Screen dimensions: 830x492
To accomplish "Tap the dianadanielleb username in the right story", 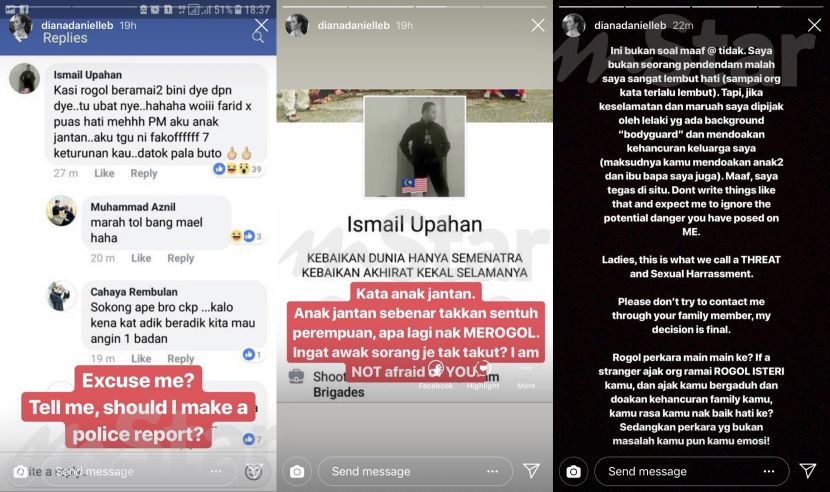I will tap(630, 25).
